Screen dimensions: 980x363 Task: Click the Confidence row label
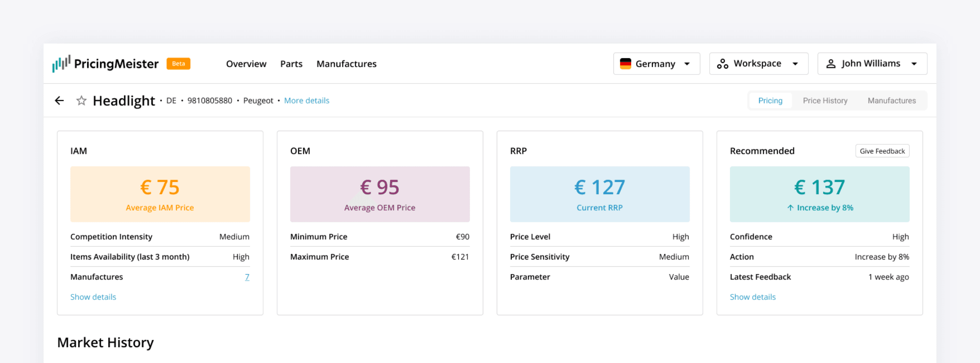coord(751,236)
